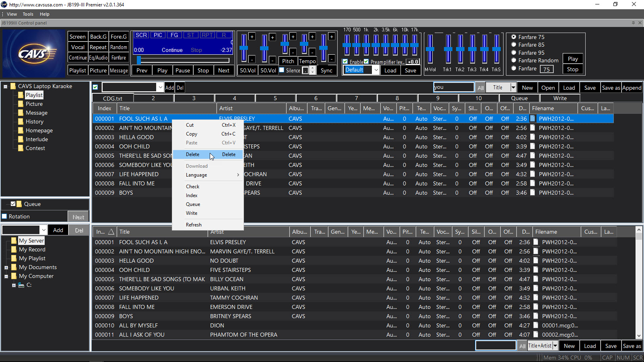Click the lower list vertical scrollbar
The height and width of the screenshot is (362, 644).
point(639,283)
